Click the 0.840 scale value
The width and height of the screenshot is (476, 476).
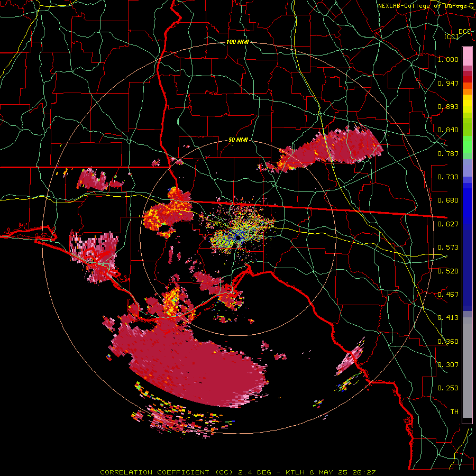(448, 130)
